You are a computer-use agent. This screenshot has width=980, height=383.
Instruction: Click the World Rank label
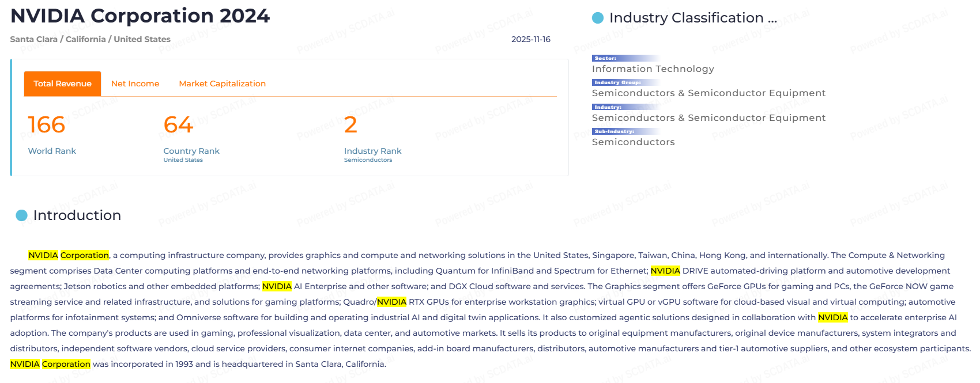[x=52, y=151]
